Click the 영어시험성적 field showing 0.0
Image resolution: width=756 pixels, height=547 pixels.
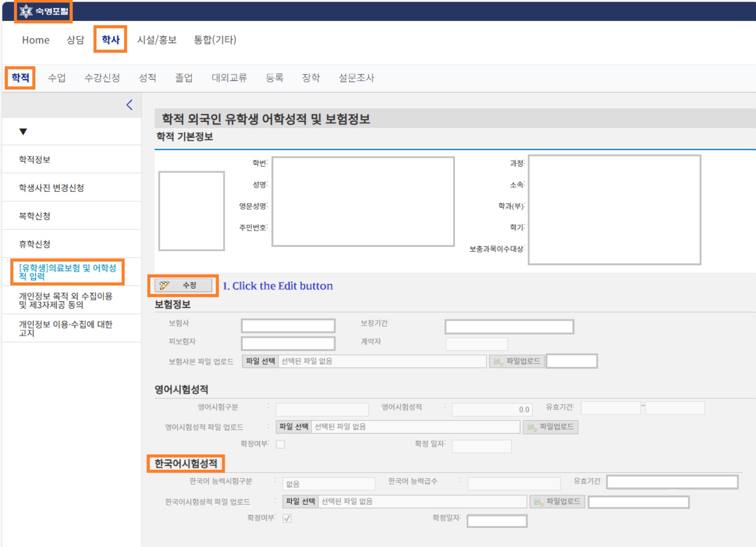tap(492, 409)
